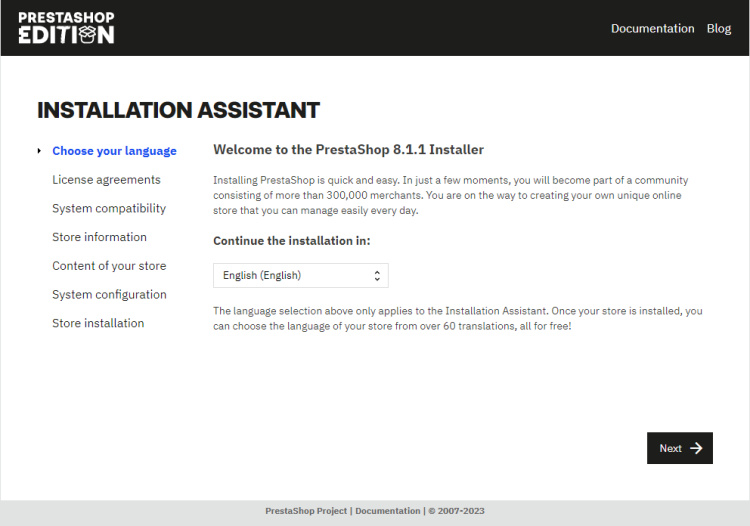Select System compatibility in sidebar

[x=109, y=208]
